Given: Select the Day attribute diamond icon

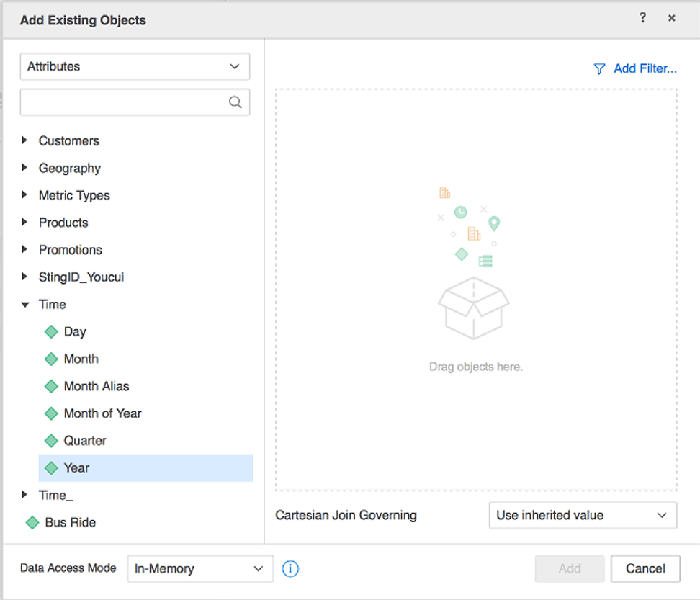Looking at the screenshot, I should [51, 332].
